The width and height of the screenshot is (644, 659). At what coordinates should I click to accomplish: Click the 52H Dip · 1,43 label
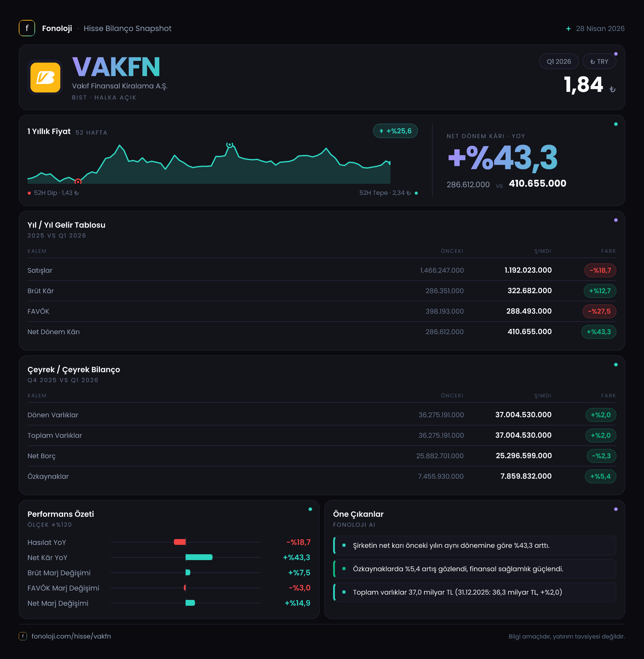pyautogui.click(x=56, y=193)
